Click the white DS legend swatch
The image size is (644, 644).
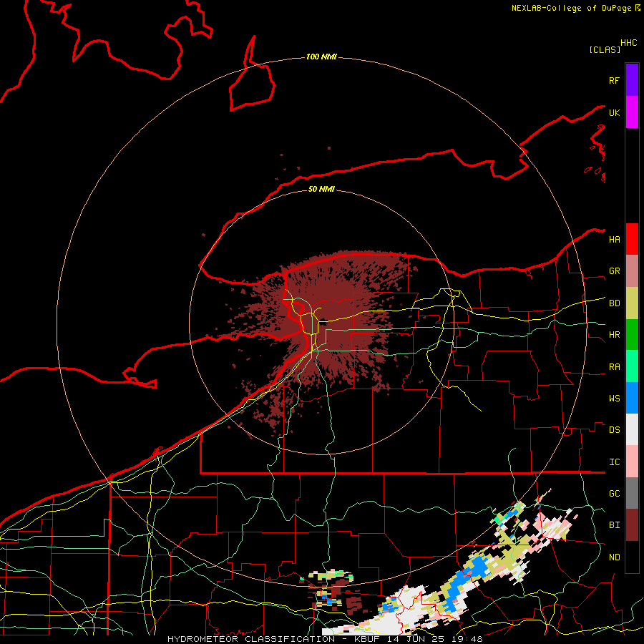(x=632, y=429)
